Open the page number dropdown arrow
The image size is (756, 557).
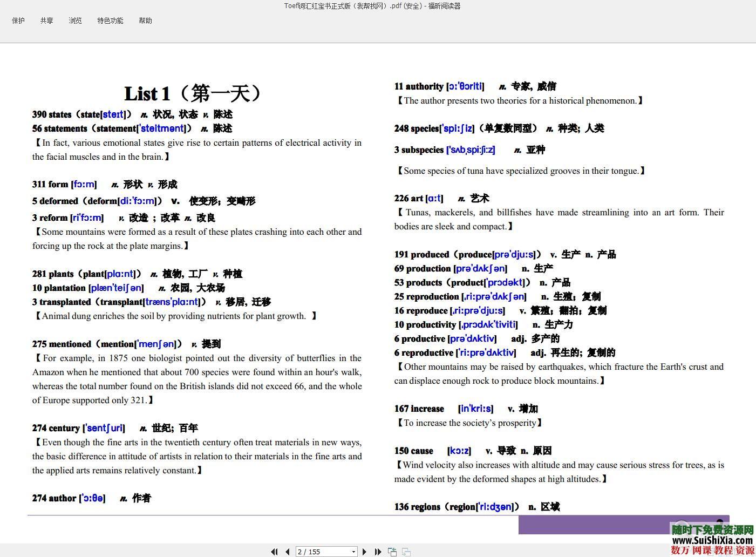[353, 552]
